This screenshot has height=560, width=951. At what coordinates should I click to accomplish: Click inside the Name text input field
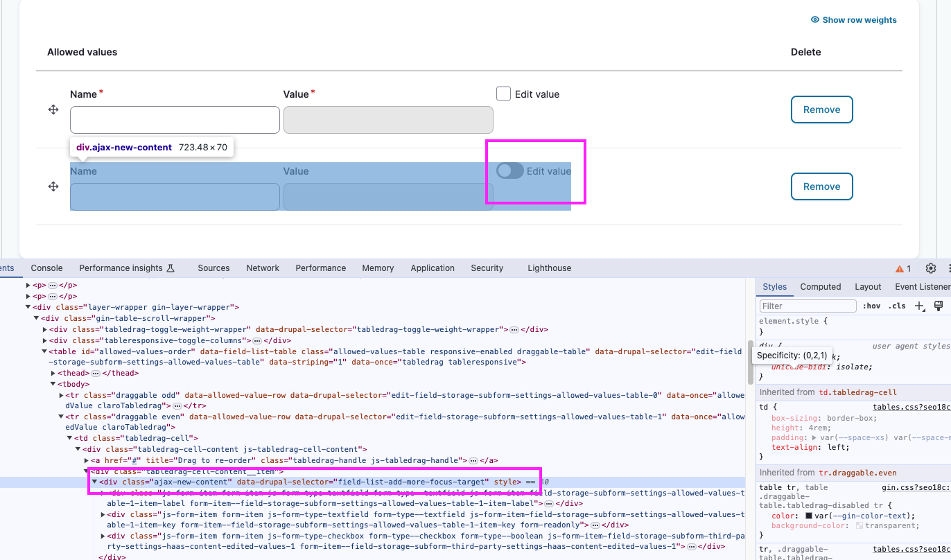[173, 119]
